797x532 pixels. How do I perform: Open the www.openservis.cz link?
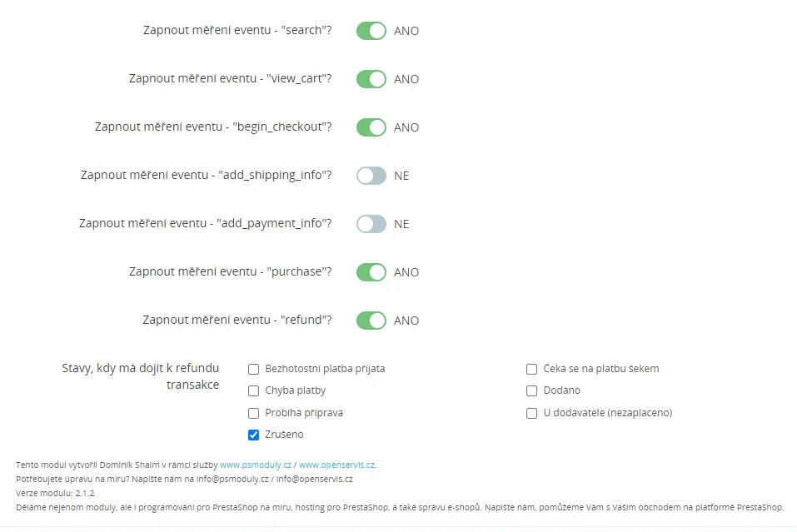(x=337, y=465)
